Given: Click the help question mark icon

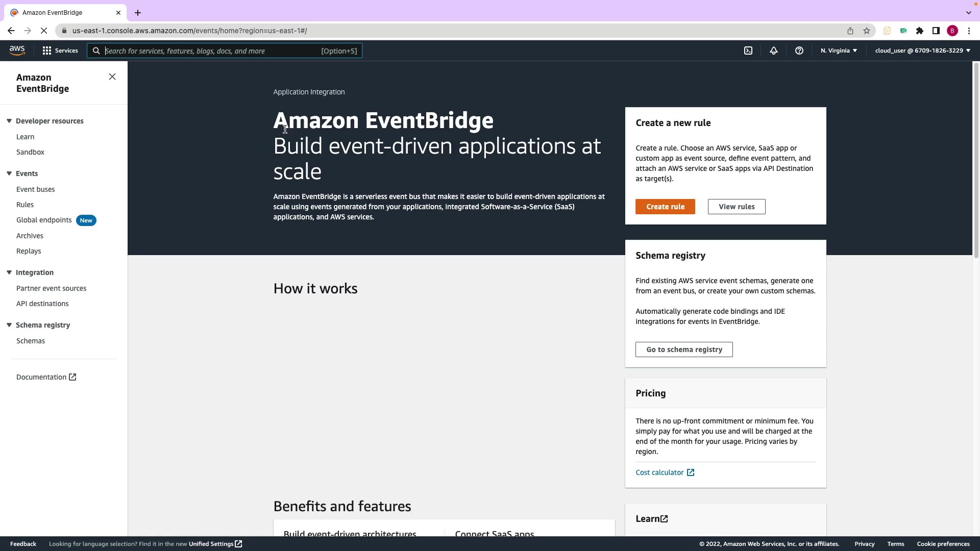Looking at the screenshot, I should point(799,51).
